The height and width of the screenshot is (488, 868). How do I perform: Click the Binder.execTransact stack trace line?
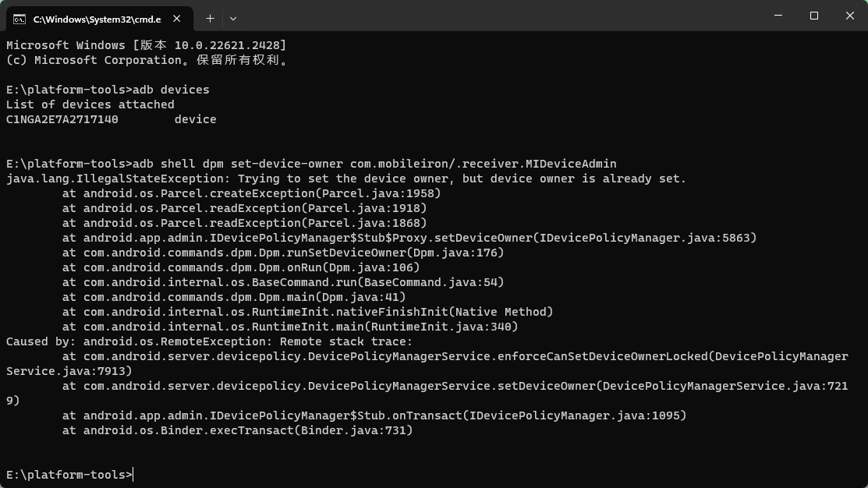(238, 430)
